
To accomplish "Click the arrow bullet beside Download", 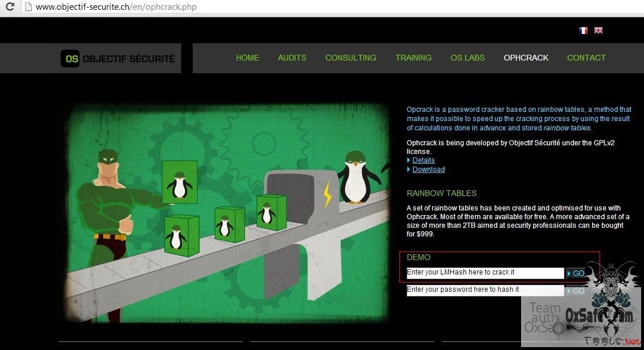I will coord(409,169).
